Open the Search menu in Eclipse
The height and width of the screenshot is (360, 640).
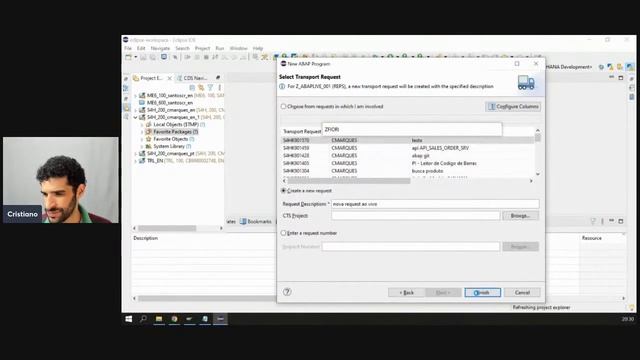[182, 48]
